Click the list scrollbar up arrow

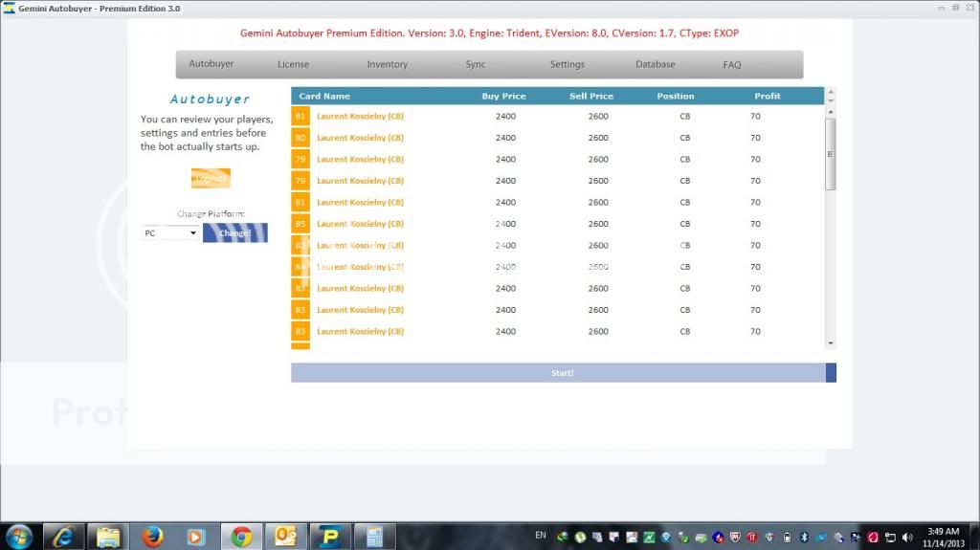click(831, 93)
